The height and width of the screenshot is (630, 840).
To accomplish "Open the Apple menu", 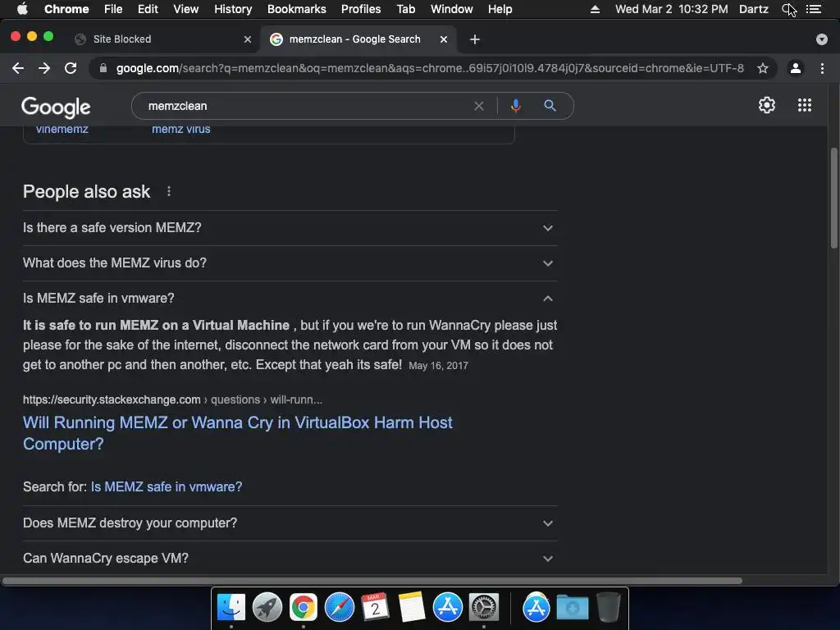I will (22, 9).
